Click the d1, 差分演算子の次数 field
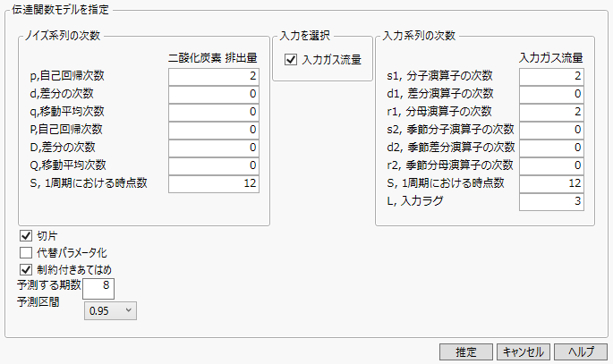 click(x=551, y=94)
